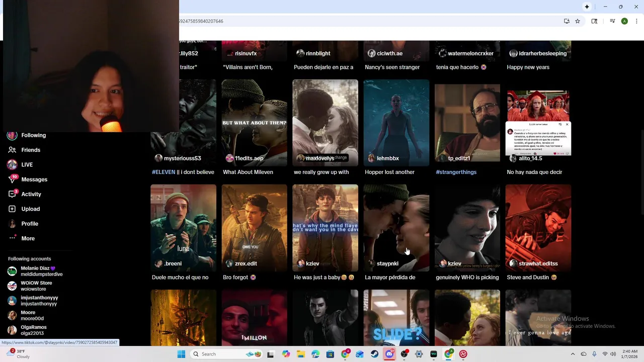This screenshot has height=362, width=644.
Task: Open the tp_editz1 bearded man video
Action: coord(467,123)
